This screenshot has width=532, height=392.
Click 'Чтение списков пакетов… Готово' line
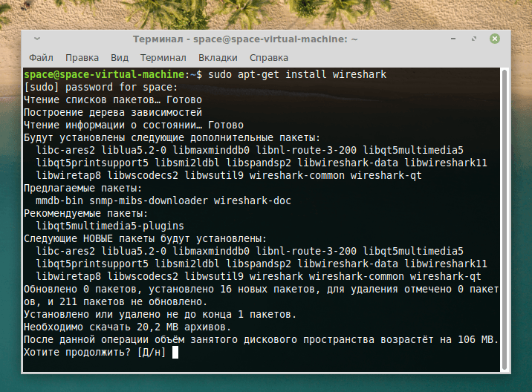(113, 99)
